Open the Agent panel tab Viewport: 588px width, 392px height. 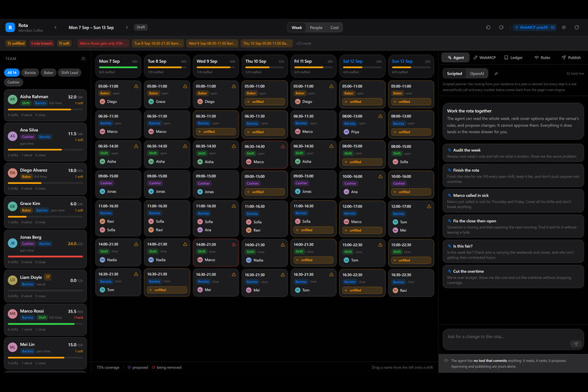coord(456,58)
